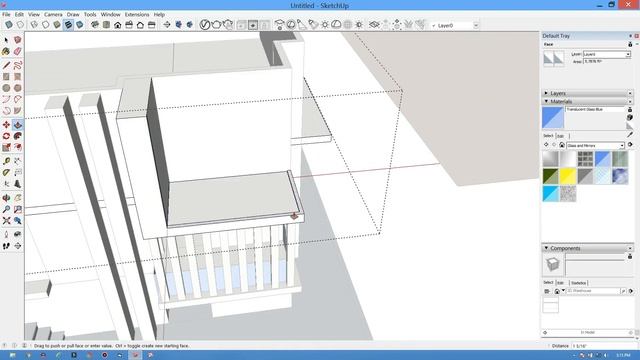Select the Walk footprints tool
The image size is (640, 360).
(x=6, y=246)
